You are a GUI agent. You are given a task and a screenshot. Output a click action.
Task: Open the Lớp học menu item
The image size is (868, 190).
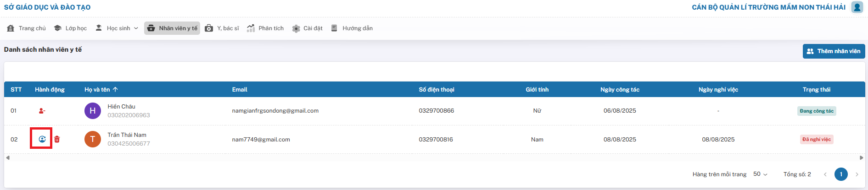(71, 28)
